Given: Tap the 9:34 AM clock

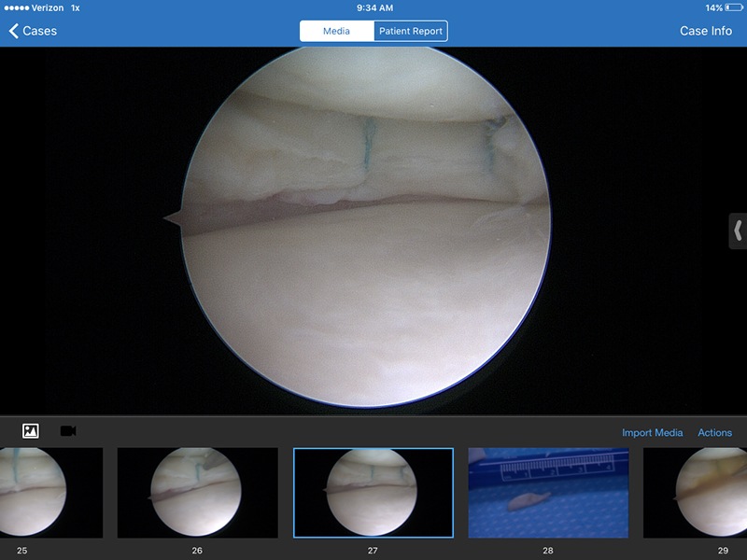Looking at the screenshot, I should (x=375, y=7).
